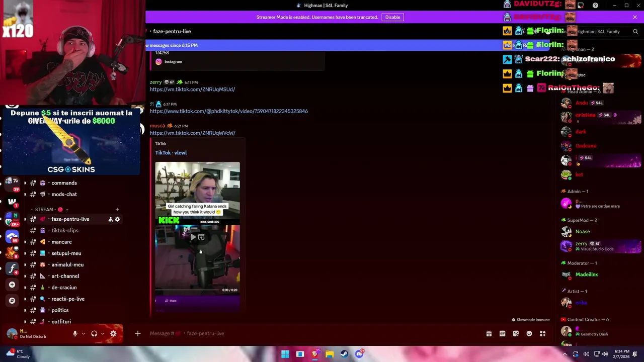644x362 pixels.
Task: Open microphone input options arrow
Action: tap(84, 333)
